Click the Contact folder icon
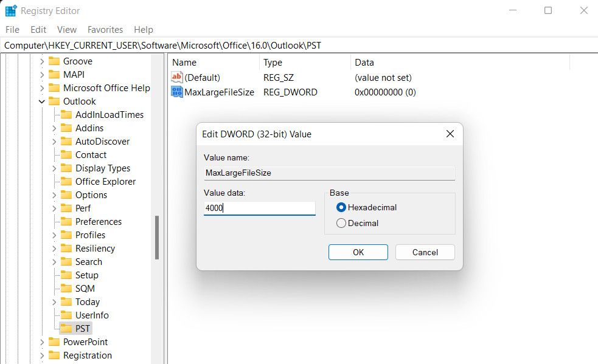Screen dimensions: 598x364 [x=66, y=154]
